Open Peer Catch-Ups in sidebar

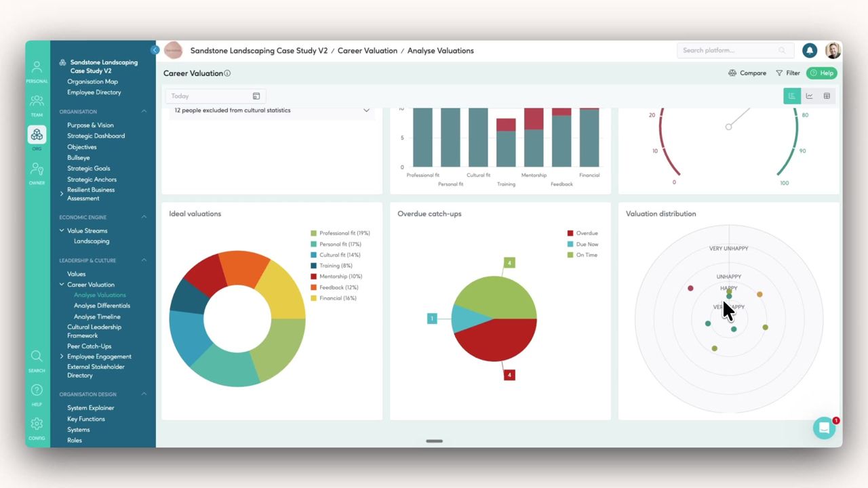click(x=89, y=346)
